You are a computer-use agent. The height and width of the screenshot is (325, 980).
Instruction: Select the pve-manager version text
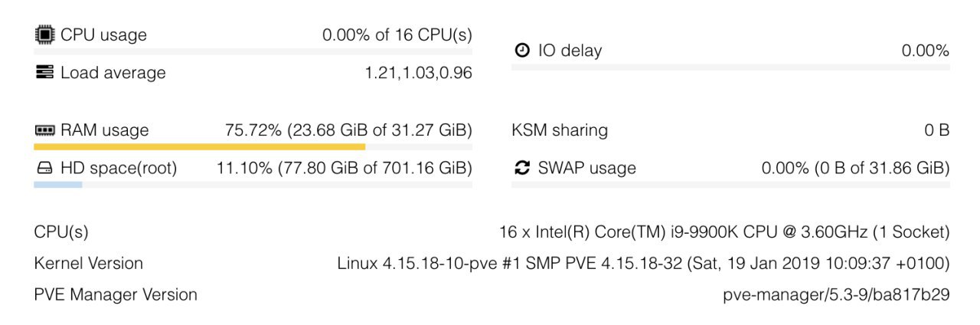point(836,294)
